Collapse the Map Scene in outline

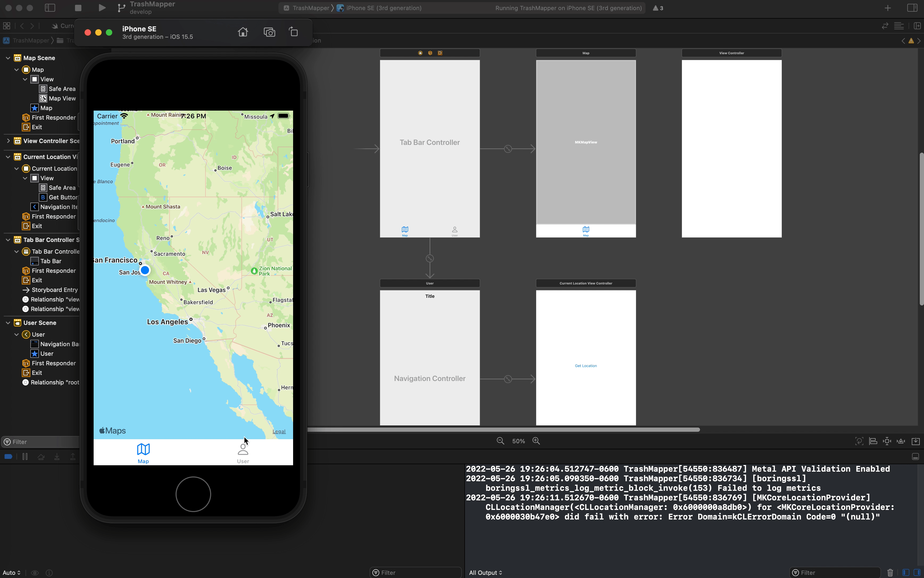[x=8, y=58]
